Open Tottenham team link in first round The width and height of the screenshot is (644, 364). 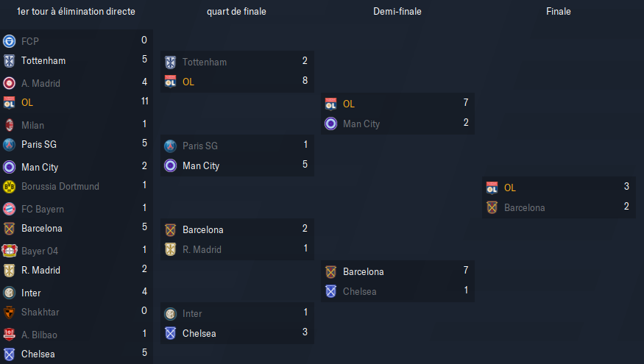[43, 61]
